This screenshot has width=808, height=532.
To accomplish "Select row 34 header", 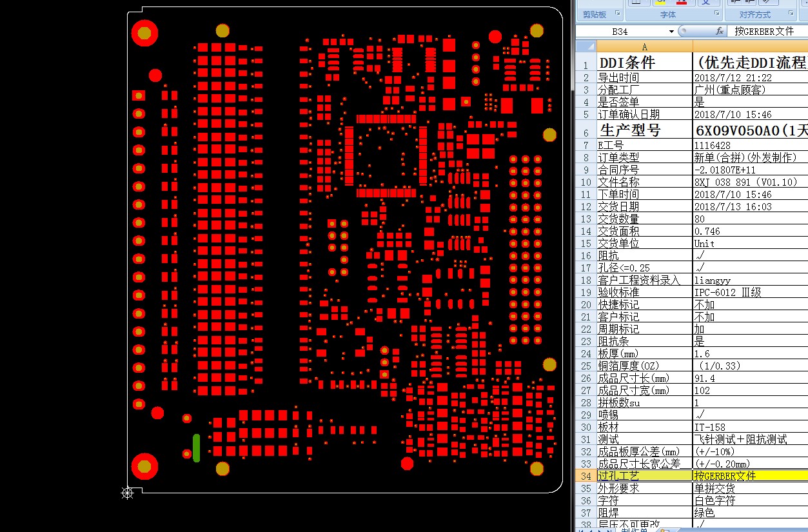I will pyautogui.click(x=586, y=475).
